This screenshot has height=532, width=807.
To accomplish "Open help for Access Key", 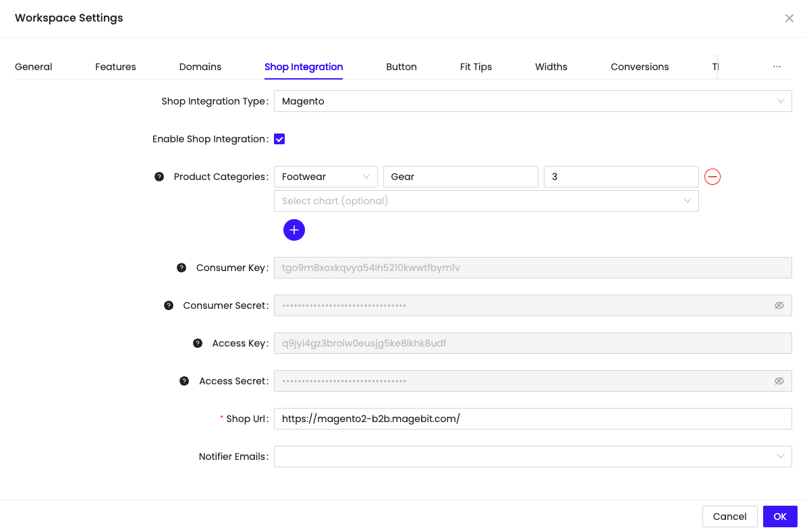I will [x=197, y=343].
